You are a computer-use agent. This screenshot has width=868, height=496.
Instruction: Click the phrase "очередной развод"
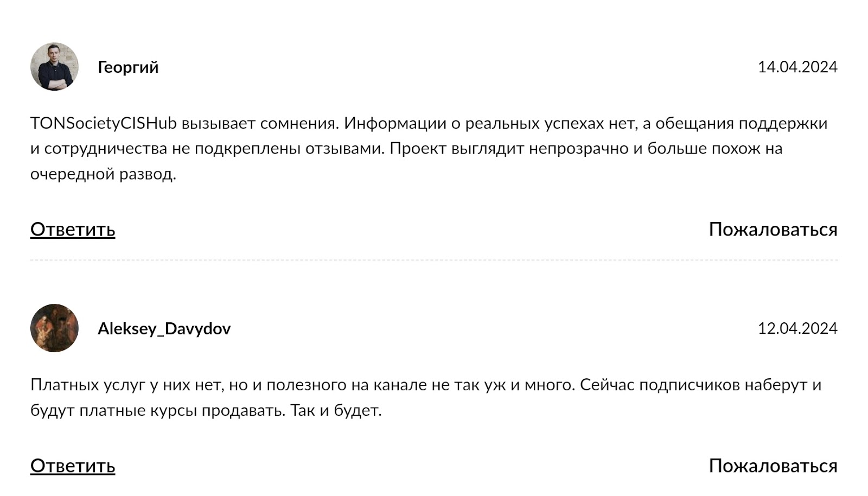(x=103, y=174)
